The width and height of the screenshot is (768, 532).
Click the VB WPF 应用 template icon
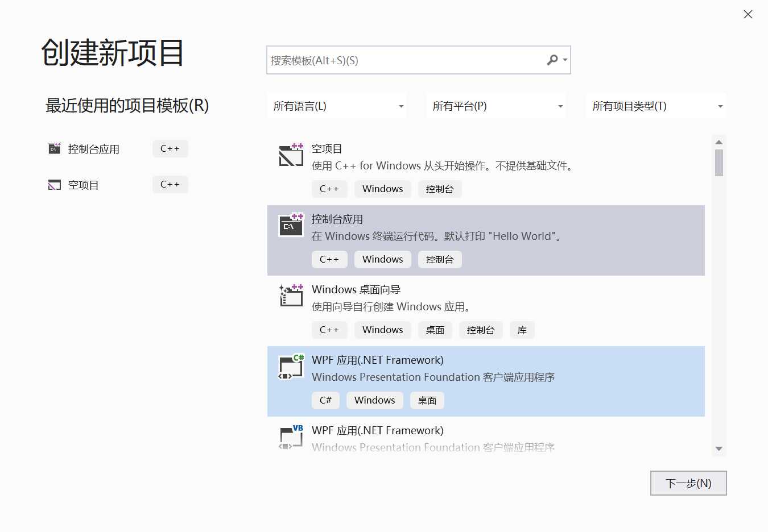(x=291, y=437)
